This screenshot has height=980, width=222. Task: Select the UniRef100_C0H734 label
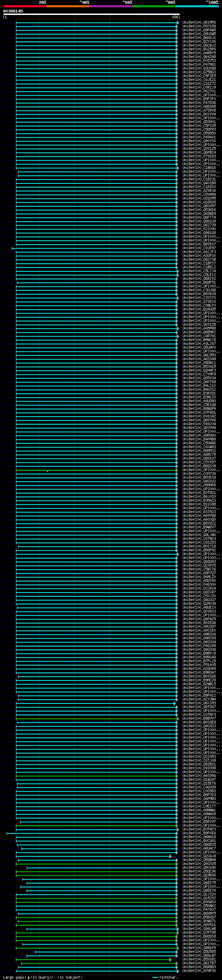[x=199, y=473]
